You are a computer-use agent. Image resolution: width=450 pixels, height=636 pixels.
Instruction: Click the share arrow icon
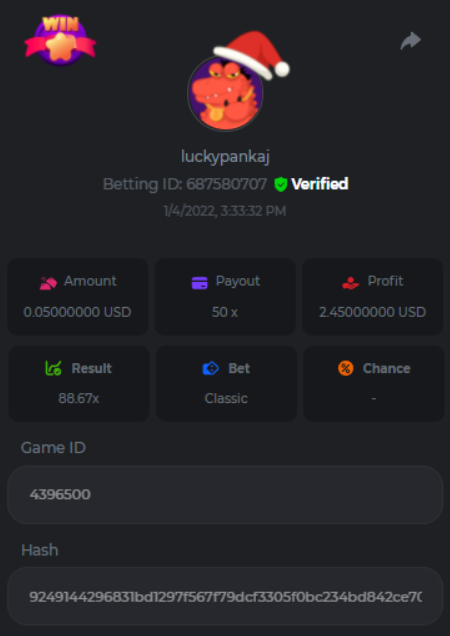411,41
